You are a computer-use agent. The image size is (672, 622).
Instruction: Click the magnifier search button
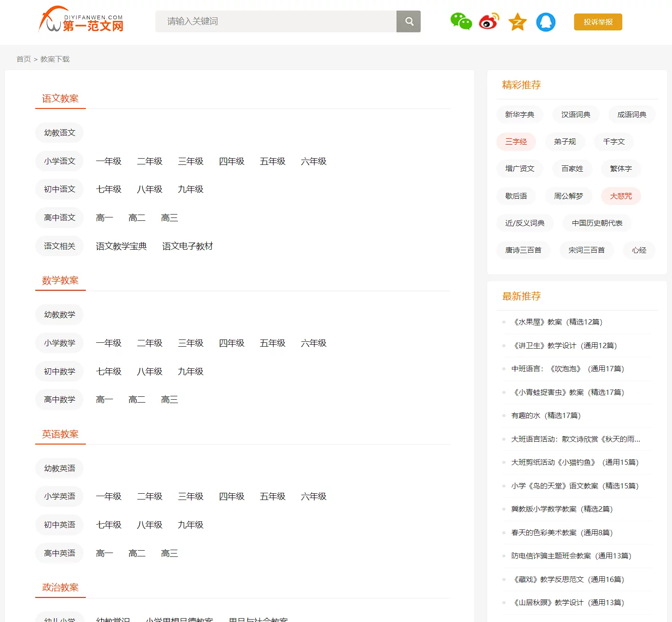409,22
